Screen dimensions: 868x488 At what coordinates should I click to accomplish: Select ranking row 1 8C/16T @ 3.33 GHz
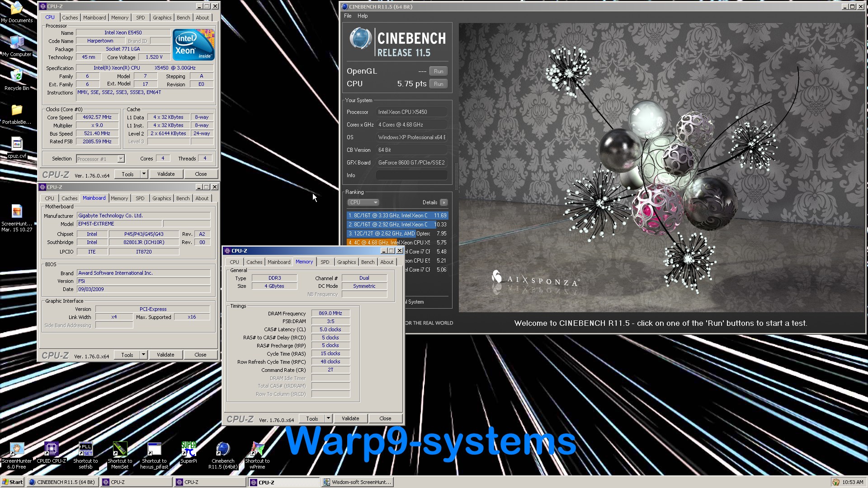tap(397, 216)
